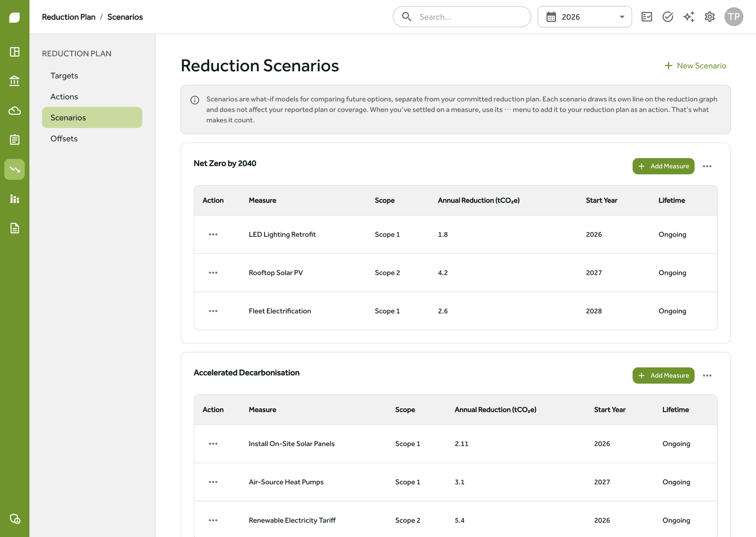Open action menu for Fleet Electrification
Image resolution: width=756 pixels, height=537 pixels.
(213, 311)
